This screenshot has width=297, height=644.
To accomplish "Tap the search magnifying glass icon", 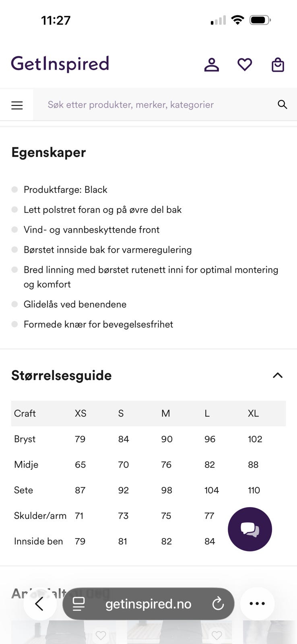I will 283,105.
